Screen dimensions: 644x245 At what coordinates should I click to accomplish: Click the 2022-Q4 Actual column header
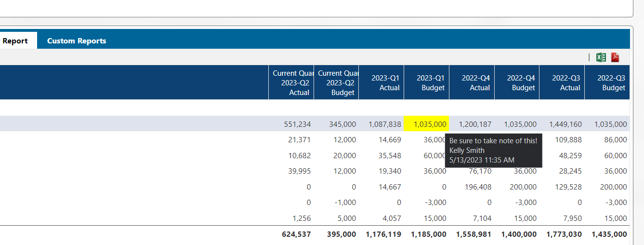click(x=472, y=82)
